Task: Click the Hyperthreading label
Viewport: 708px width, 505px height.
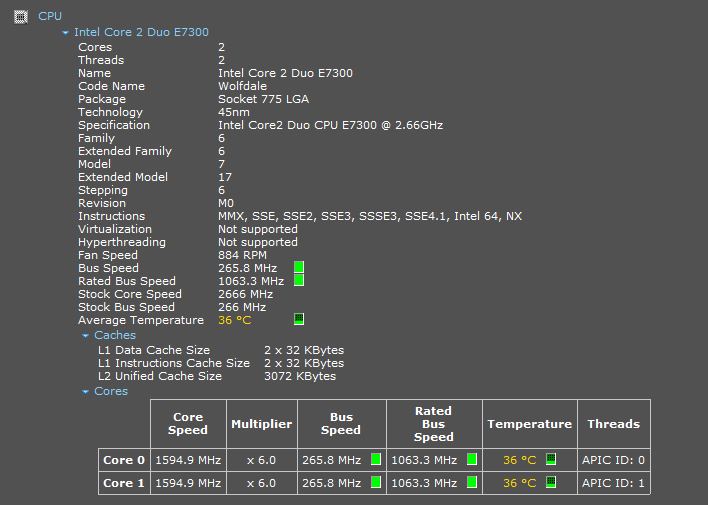Action: 122,243
